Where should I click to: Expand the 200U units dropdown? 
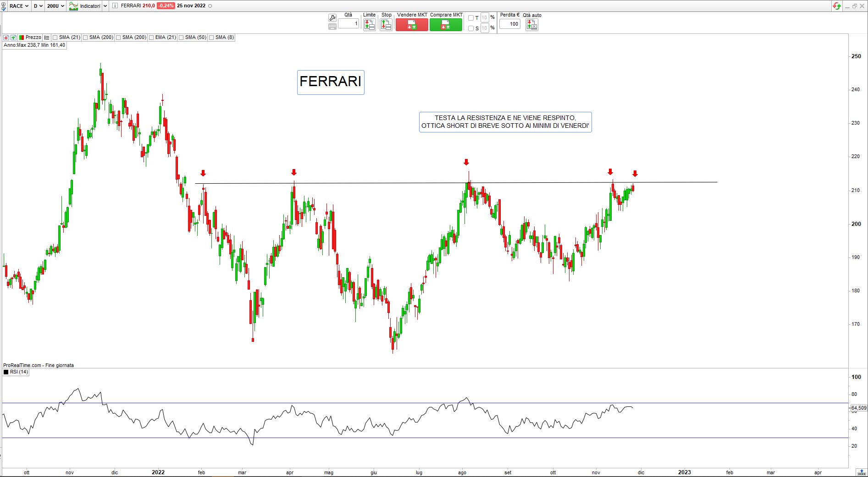click(55, 6)
